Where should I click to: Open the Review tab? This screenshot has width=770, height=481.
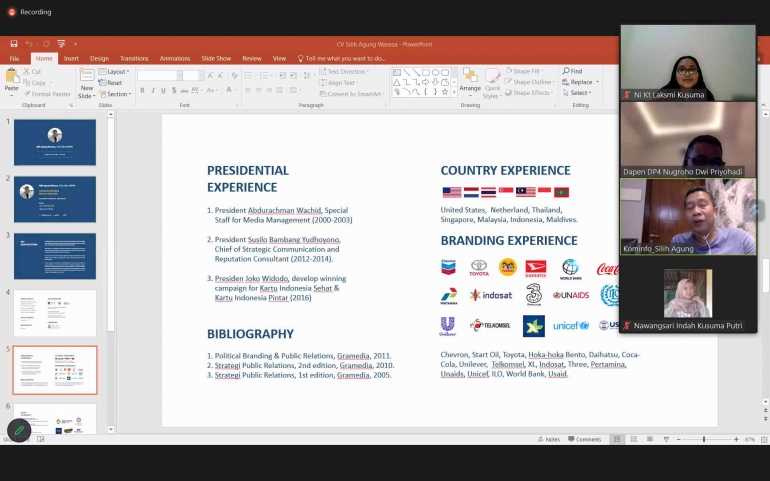tap(252, 58)
